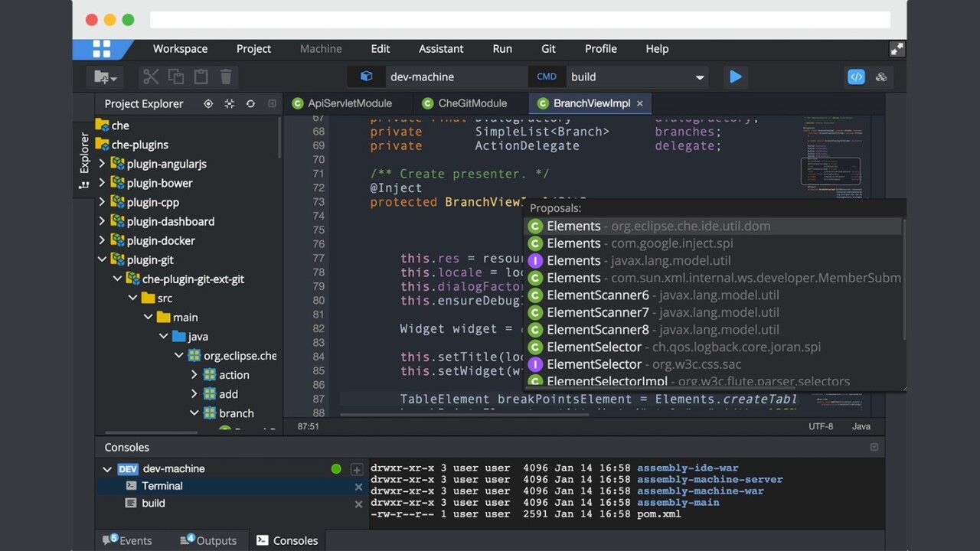Open the build command dropdown
The height and width of the screenshot is (551, 980).
click(699, 77)
